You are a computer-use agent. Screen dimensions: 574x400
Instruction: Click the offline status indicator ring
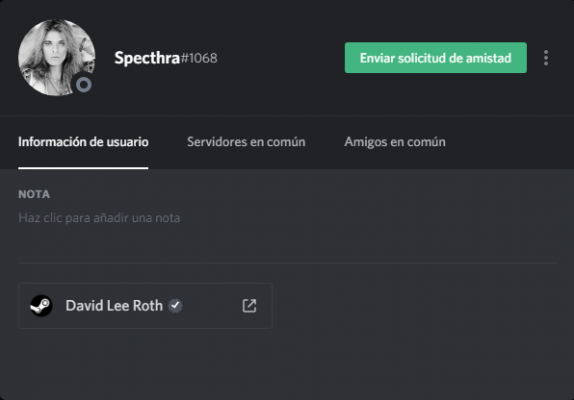(x=83, y=85)
